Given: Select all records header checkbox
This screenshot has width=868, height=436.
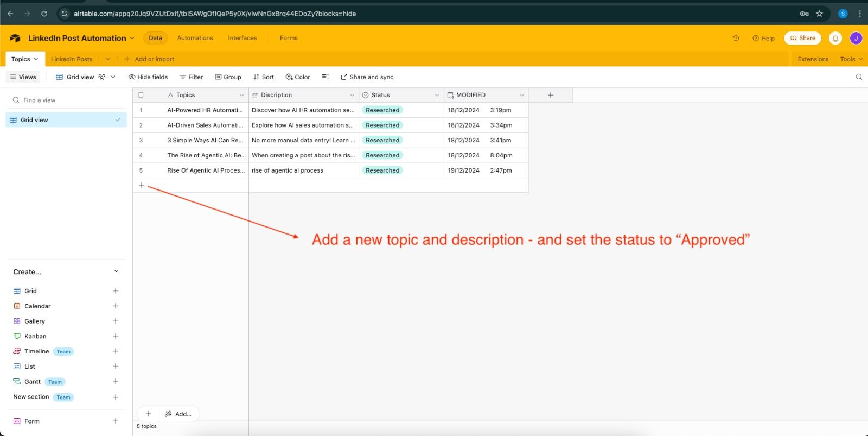Looking at the screenshot, I should [141, 95].
